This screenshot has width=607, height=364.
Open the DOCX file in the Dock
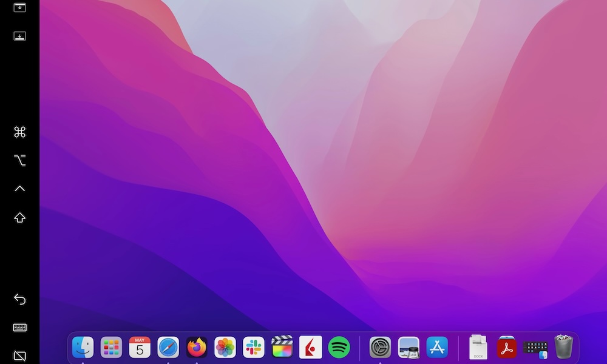tap(478, 348)
